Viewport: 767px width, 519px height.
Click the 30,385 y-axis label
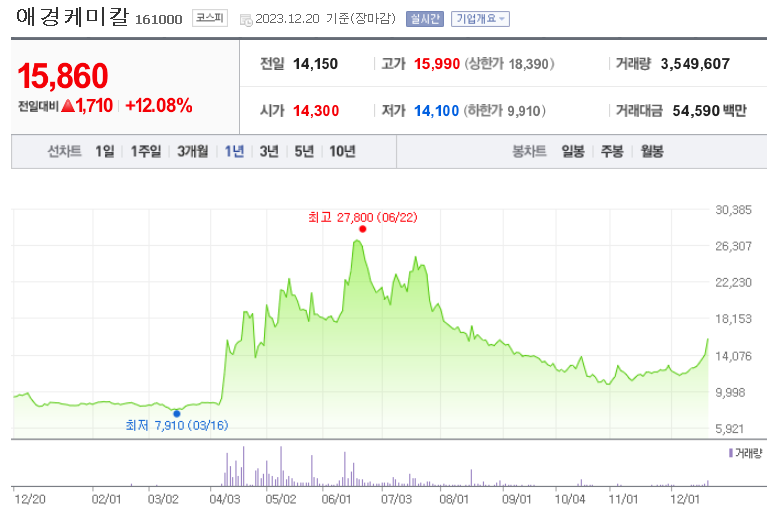(x=733, y=210)
